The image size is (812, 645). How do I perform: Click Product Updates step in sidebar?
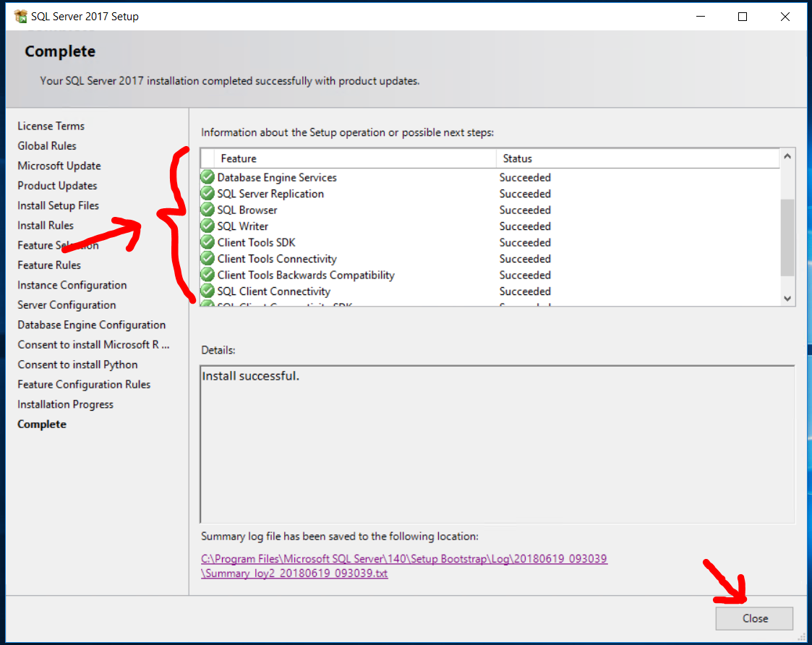(57, 185)
